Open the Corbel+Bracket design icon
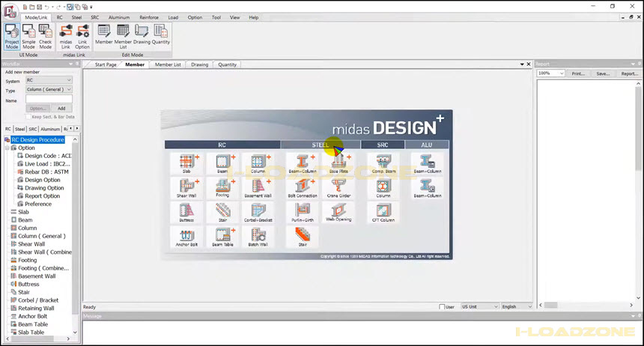The height and width of the screenshot is (346, 644). pos(258,213)
